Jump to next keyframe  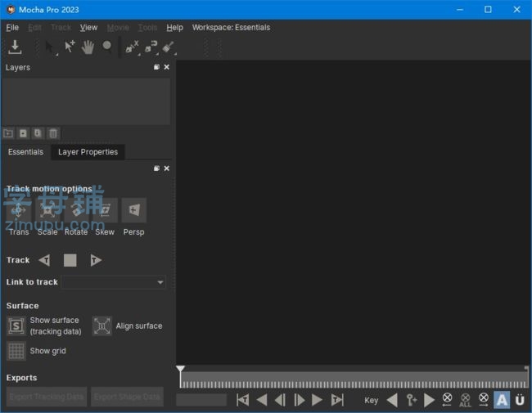click(429, 401)
